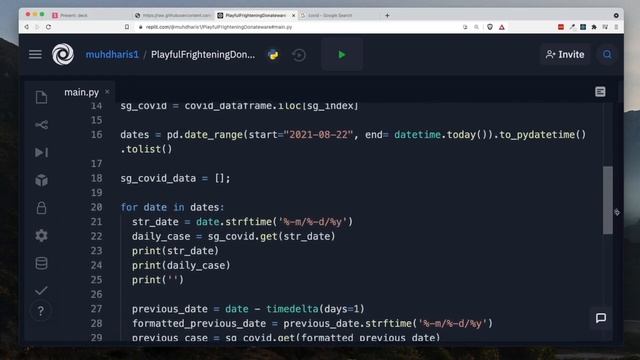Click the sg_covid_data variable on line 18
The image size is (640, 360).
[158, 178]
